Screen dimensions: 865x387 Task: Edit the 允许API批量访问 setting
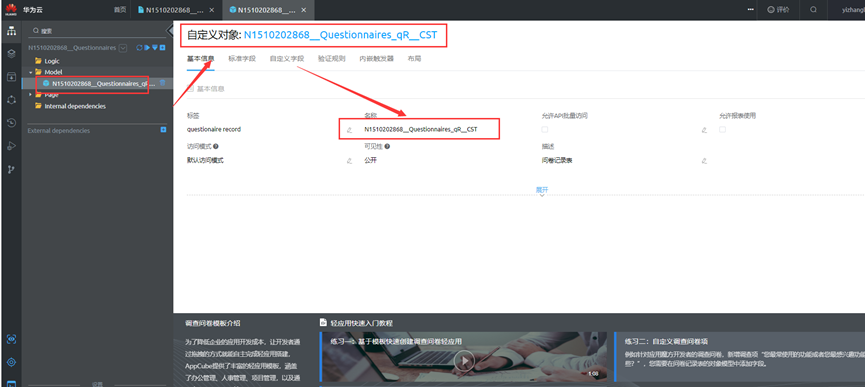704,130
